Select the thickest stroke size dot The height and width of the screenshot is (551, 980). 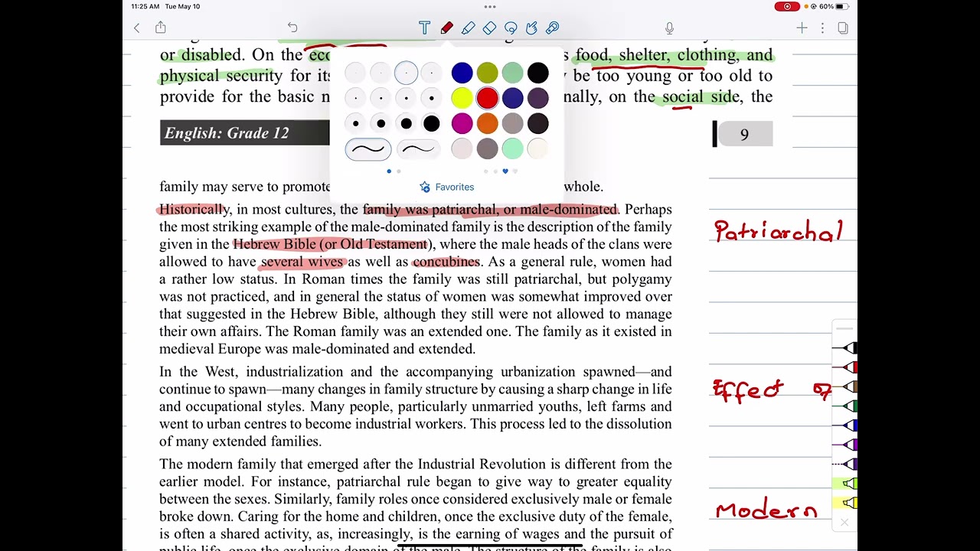432,123
